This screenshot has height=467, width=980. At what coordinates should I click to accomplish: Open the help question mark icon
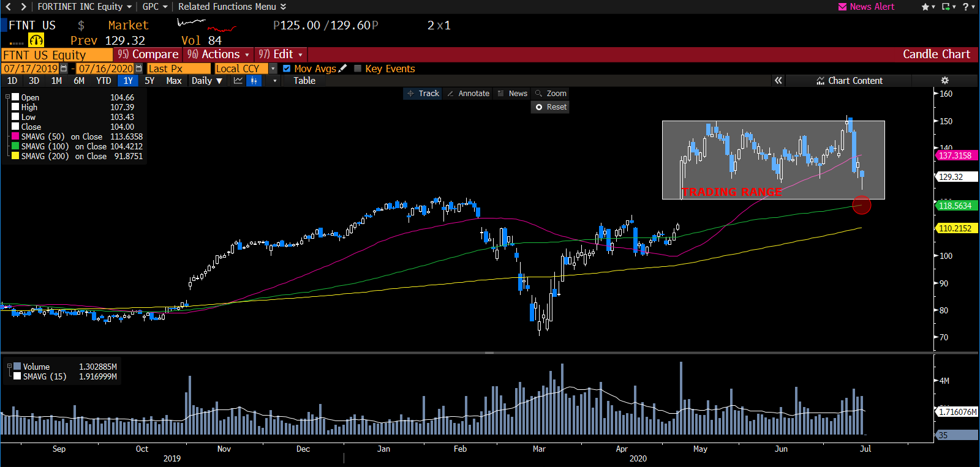point(966,7)
